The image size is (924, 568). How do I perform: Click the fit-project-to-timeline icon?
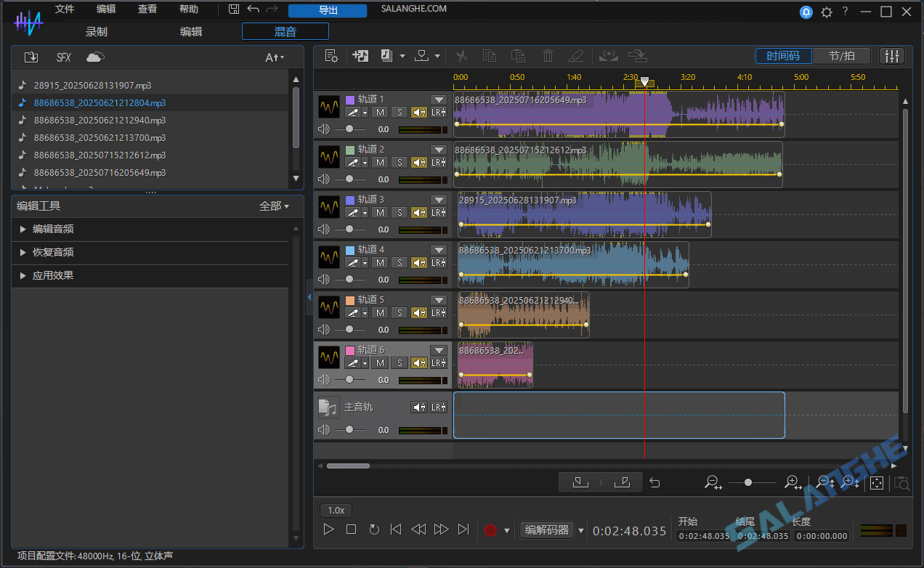tap(877, 482)
